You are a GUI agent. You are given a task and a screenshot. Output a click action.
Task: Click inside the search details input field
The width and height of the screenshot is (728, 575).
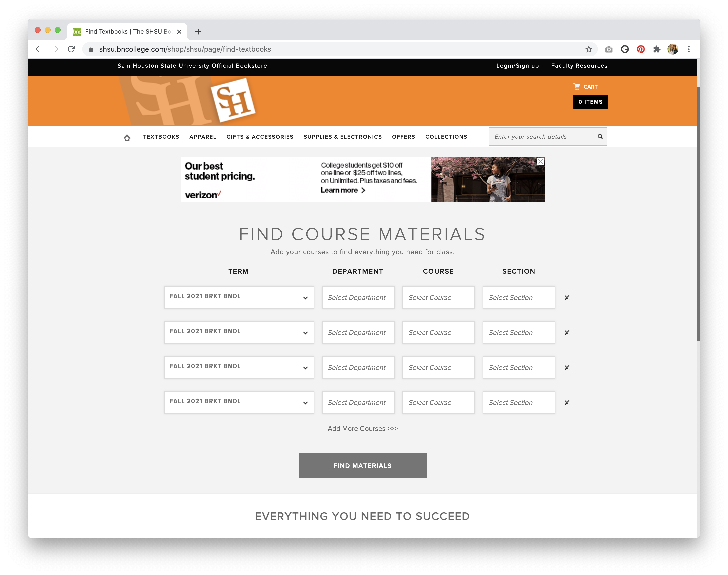click(x=539, y=136)
